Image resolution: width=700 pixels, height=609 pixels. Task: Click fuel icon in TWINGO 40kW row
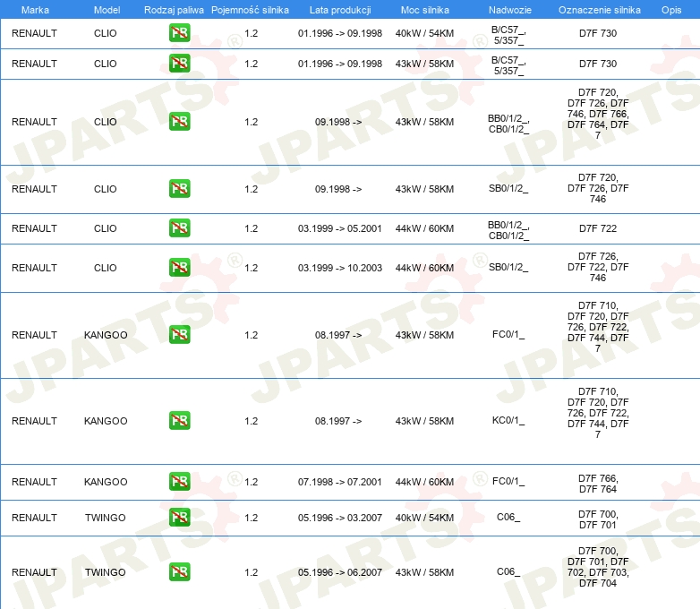pyautogui.click(x=179, y=517)
